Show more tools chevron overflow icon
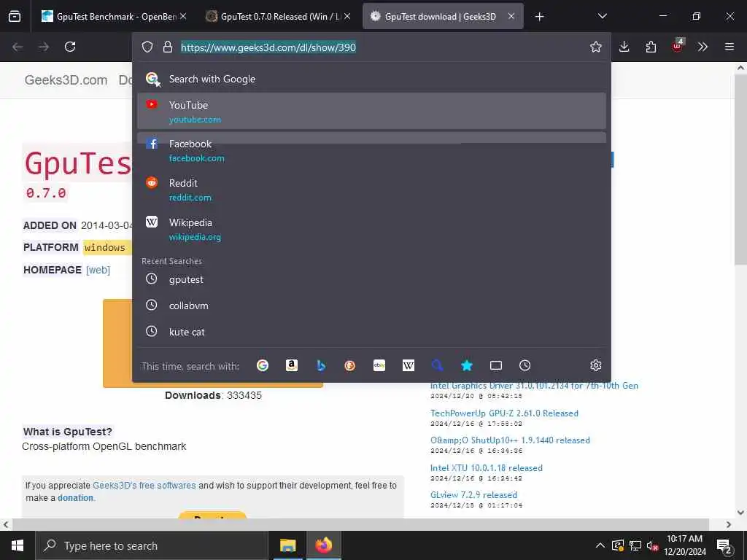This screenshot has width=747, height=560. click(703, 47)
